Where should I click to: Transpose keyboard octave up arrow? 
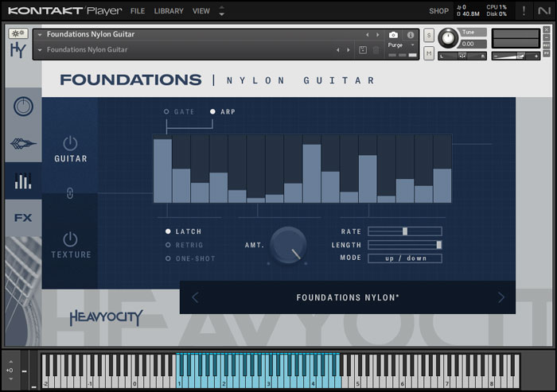click(10, 362)
